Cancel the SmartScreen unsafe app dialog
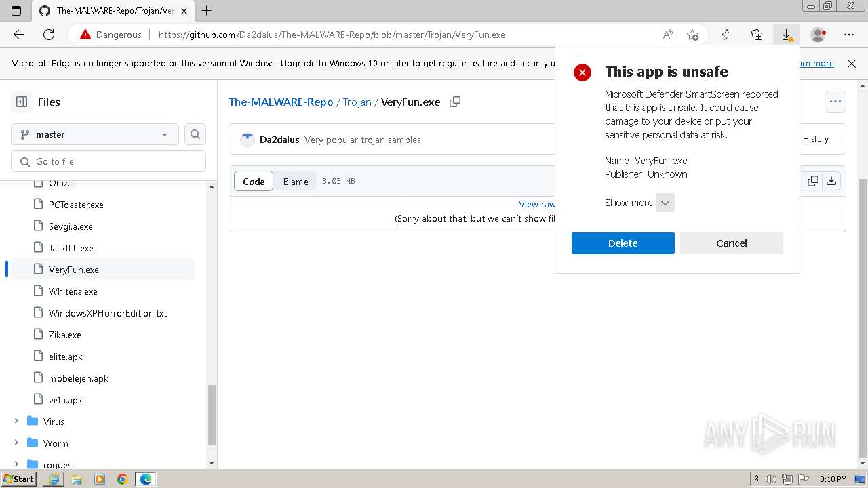 732,243
